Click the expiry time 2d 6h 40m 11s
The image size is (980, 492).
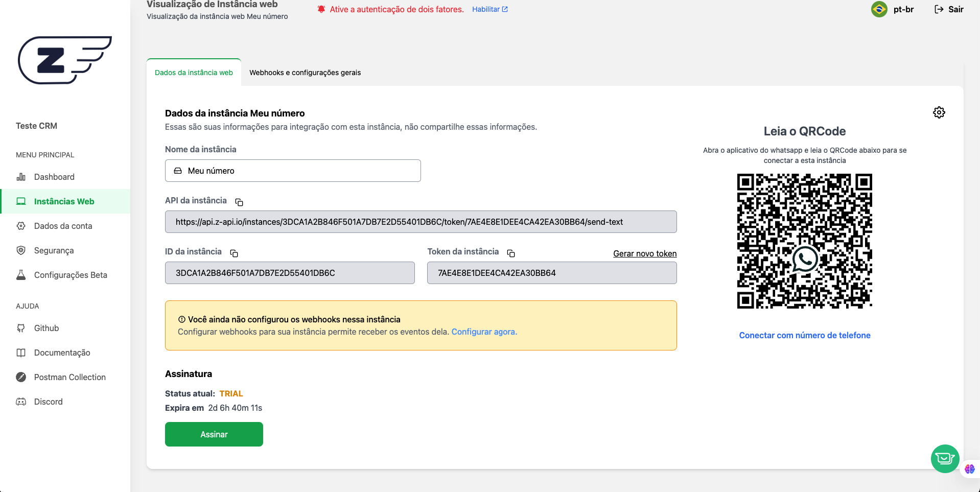pos(235,408)
